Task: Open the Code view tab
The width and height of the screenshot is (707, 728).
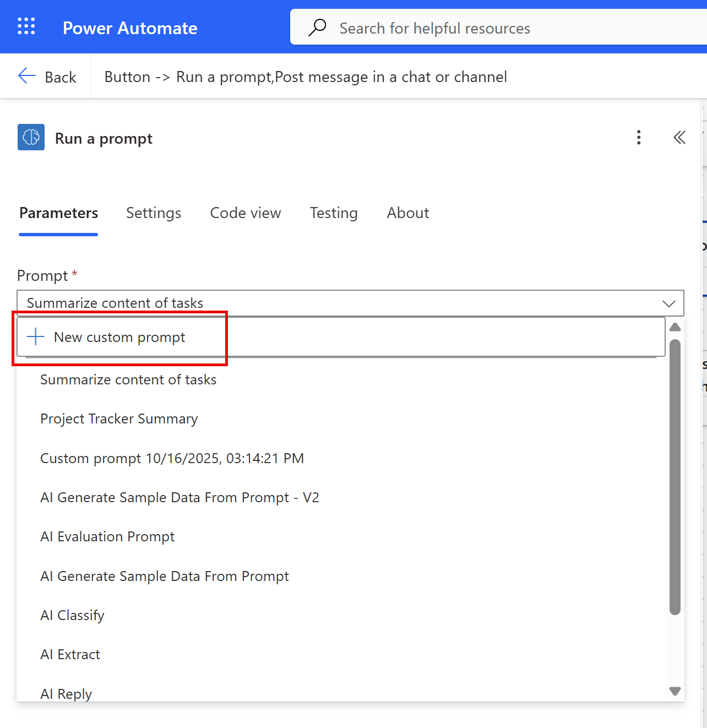Action: click(x=246, y=213)
